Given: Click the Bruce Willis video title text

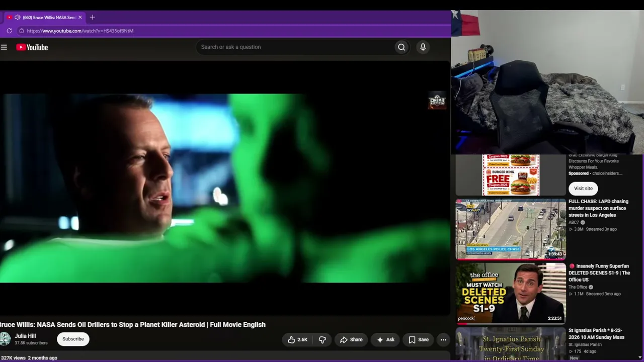Looking at the screenshot, I should pos(133,325).
